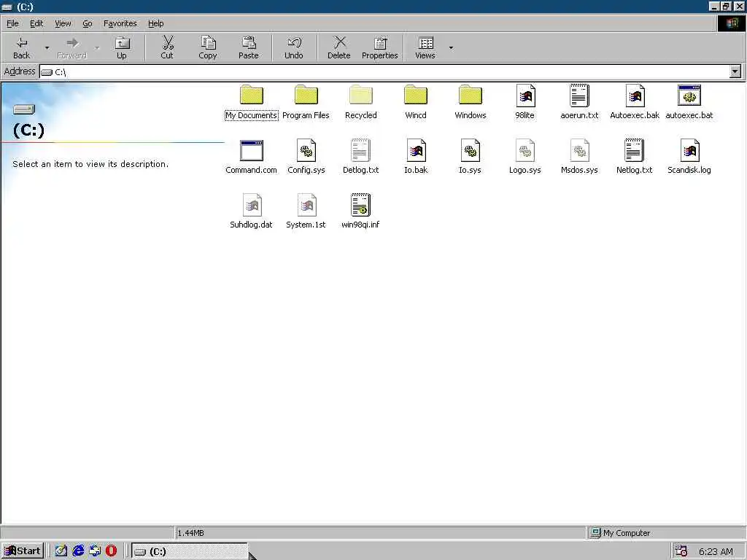Select the autoexec.bat file
Image resolution: width=747 pixels, height=560 pixels.
click(689, 102)
